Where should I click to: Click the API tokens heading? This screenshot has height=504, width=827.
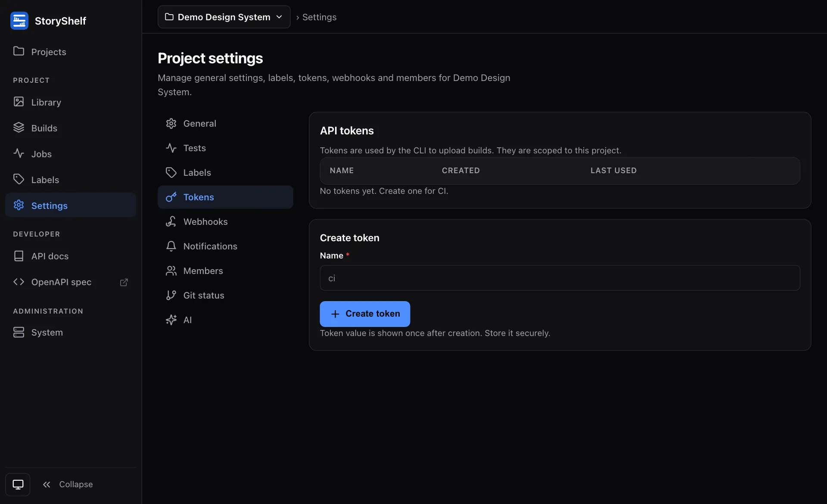347,131
